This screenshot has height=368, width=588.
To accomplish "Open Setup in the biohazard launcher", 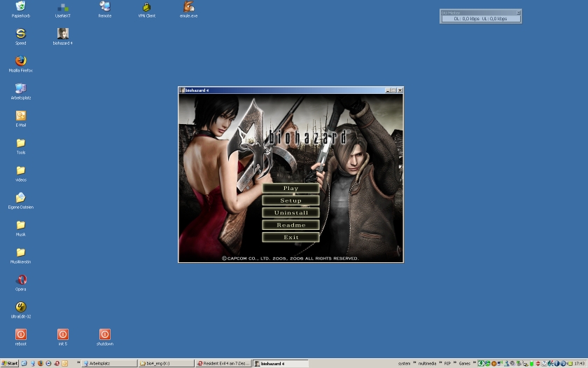I will pos(290,200).
